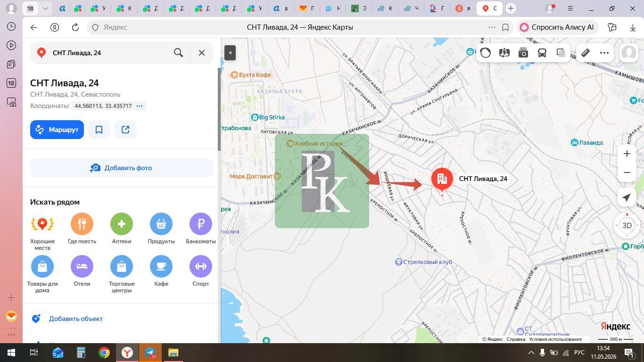This screenshot has width=644, height=362.
Task: Open the map layers switcher
Action: (x=561, y=53)
